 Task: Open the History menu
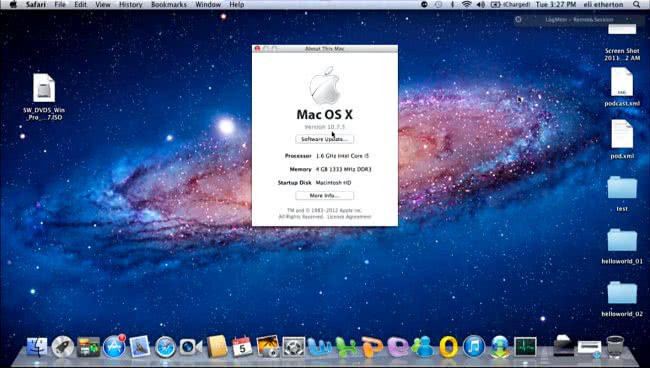point(131,5)
